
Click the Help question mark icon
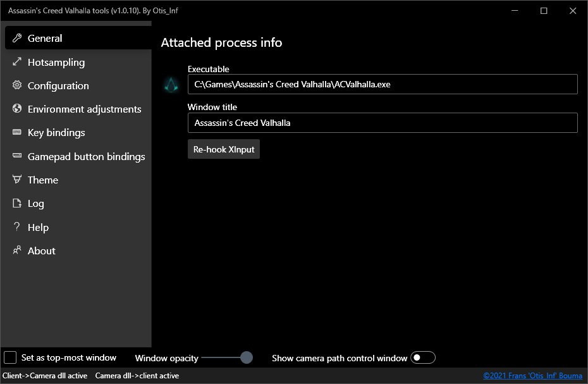click(17, 226)
